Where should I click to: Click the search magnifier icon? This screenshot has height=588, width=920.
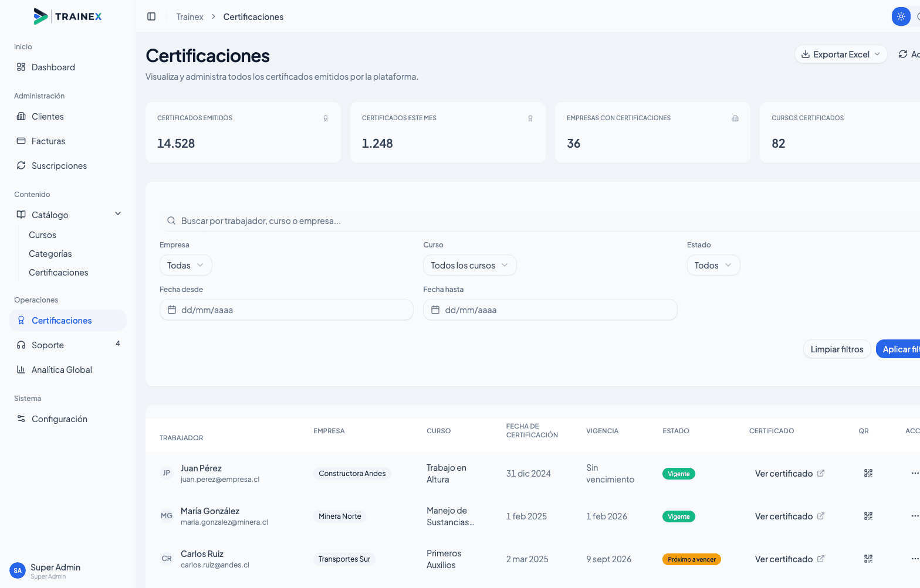pos(171,221)
